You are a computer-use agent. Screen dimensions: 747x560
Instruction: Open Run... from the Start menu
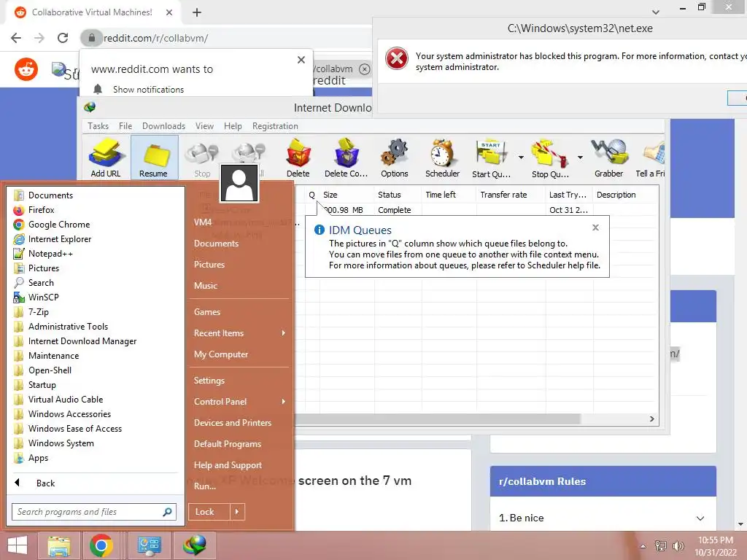pos(205,486)
